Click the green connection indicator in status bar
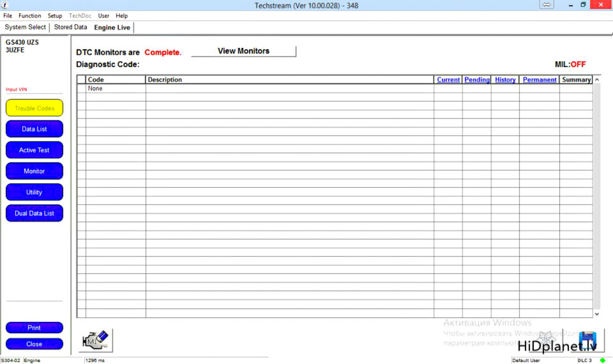613x364 pixels. point(602,360)
